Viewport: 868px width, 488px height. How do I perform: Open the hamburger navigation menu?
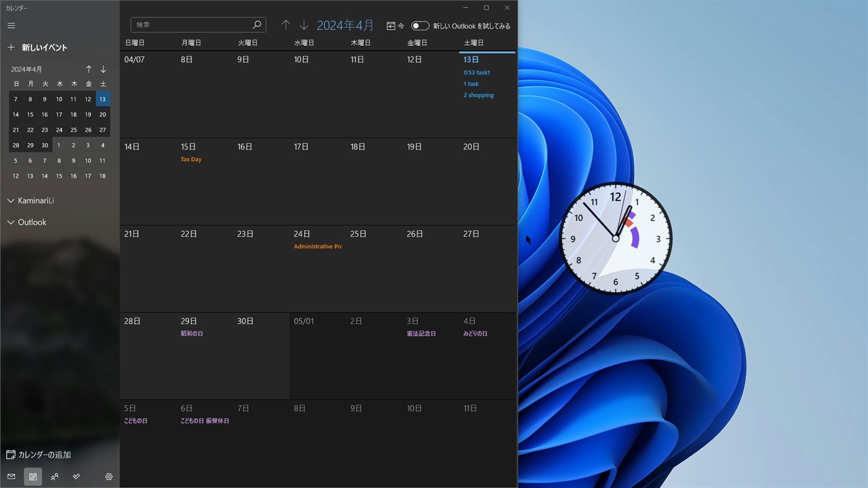[x=11, y=25]
